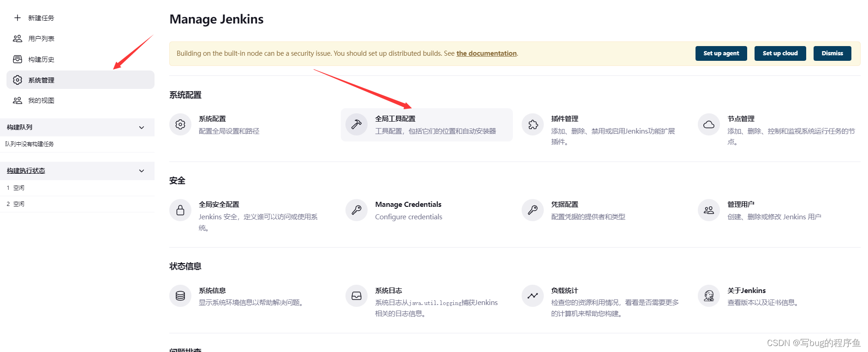Click the puzzle icon of 插件管理
This screenshot has width=868, height=352.
(x=533, y=124)
